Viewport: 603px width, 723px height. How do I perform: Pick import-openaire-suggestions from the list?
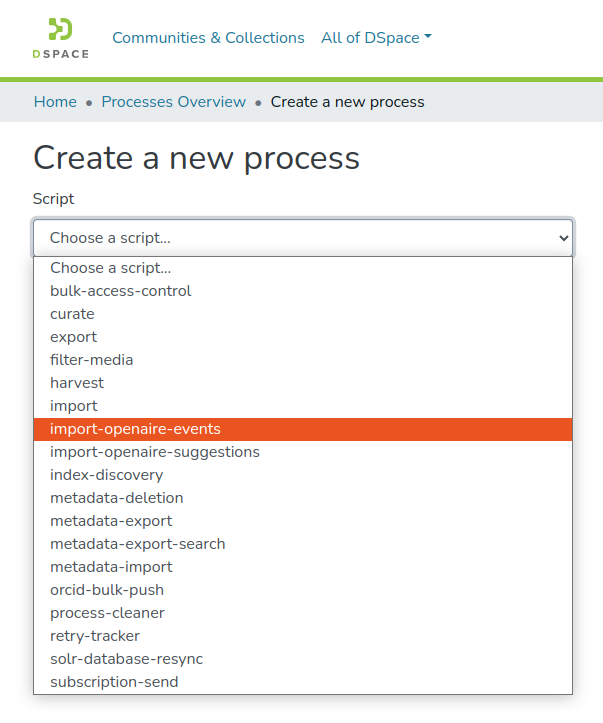155,452
